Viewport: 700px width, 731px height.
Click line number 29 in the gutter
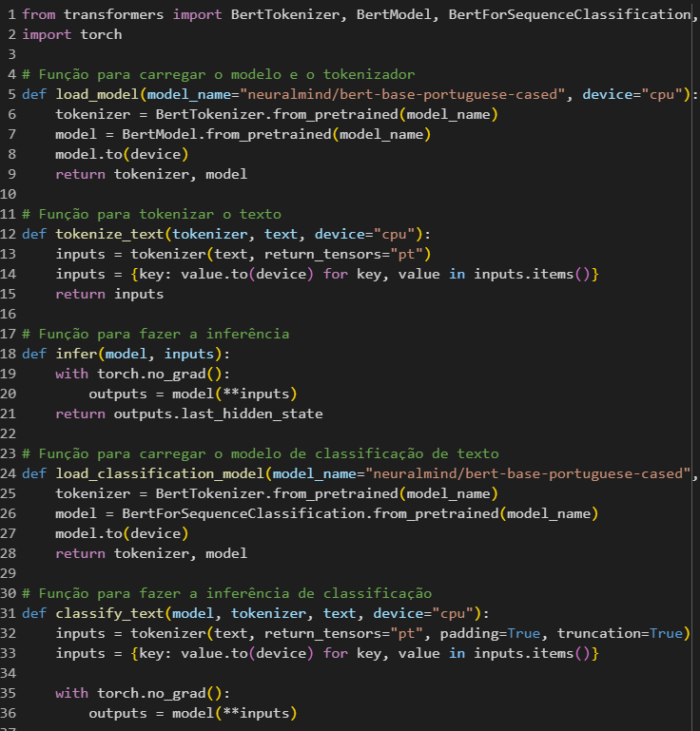coord(9,574)
